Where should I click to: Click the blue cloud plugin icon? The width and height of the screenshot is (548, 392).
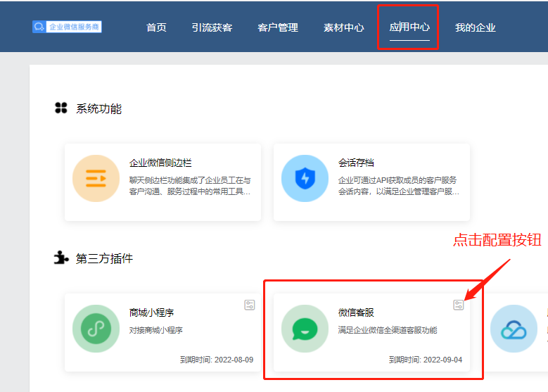pos(514,329)
